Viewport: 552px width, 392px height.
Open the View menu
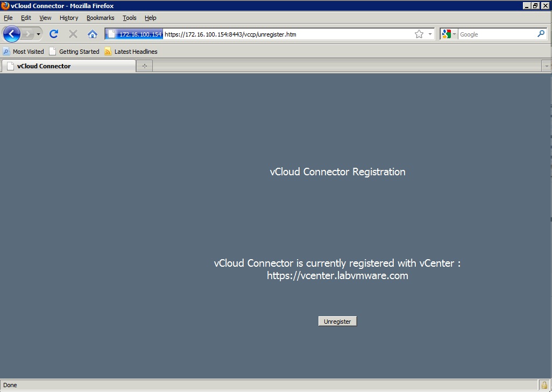click(x=45, y=18)
